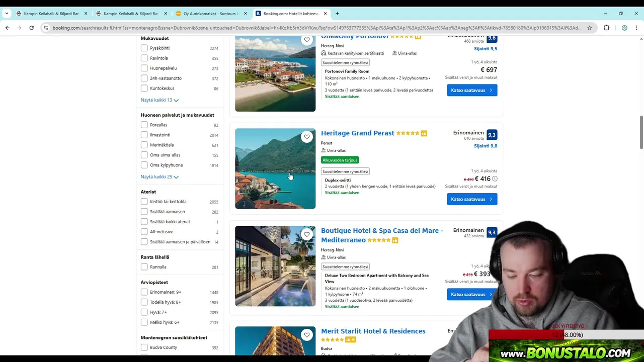Click info icon next to € 416 price
The image size is (644, 362).
click(x=495, y=179)
